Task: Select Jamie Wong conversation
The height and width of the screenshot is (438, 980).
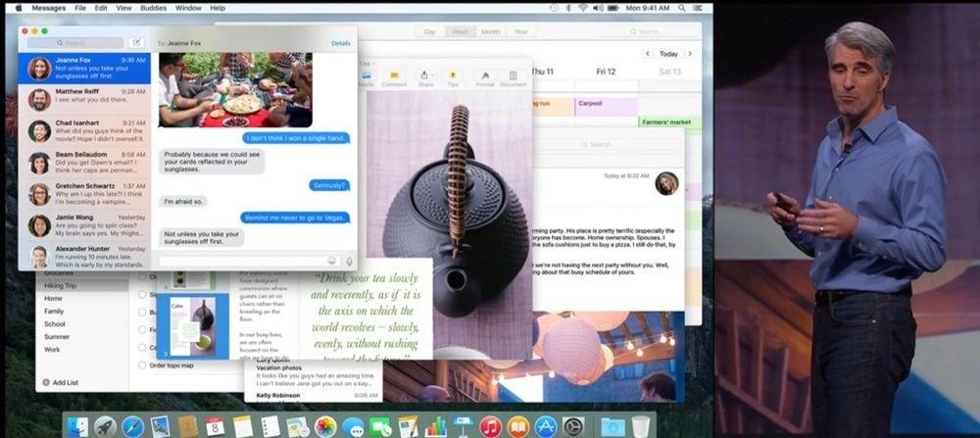Action: pyautogui.click(x=84, y=225)
